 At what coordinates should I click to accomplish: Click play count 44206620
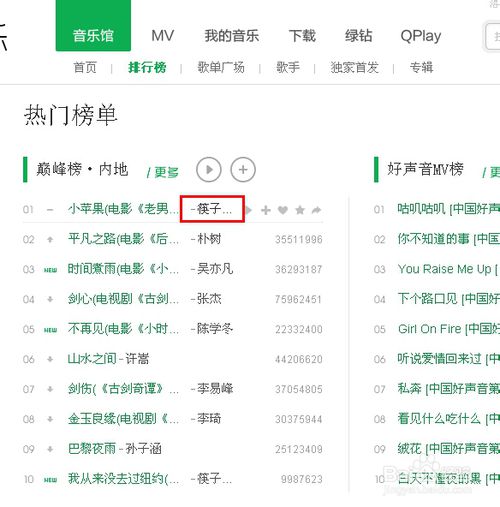tap(299, 359)
